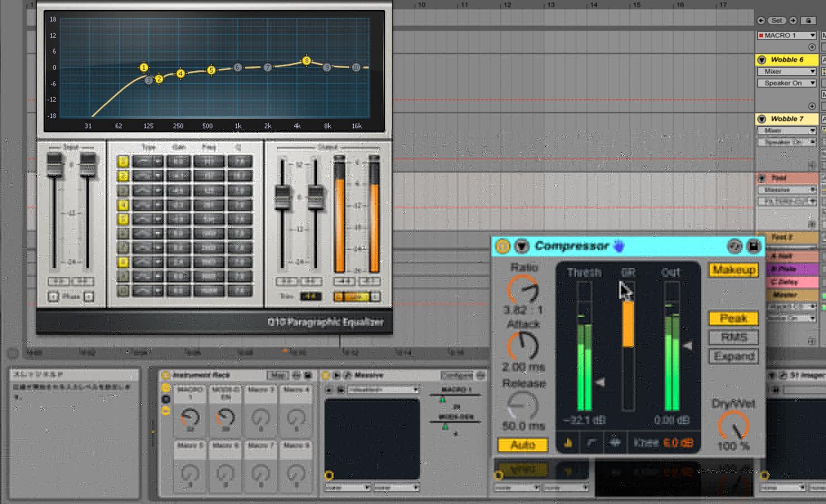
Task: Open the Mixer dropdown under Wobble 6
Action: click(x=786, y=71)
